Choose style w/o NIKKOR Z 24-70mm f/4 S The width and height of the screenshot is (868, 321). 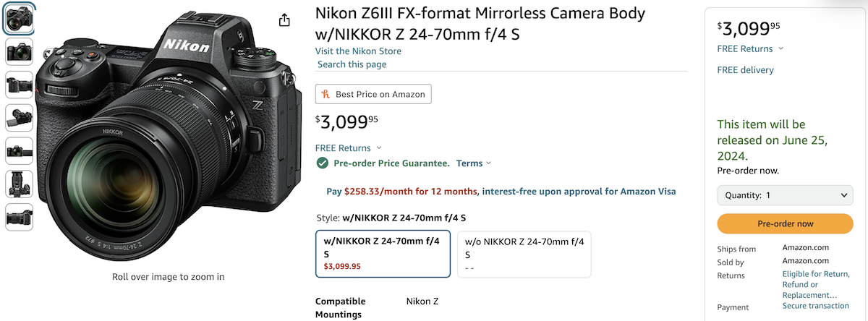click(x=524, y=253)
